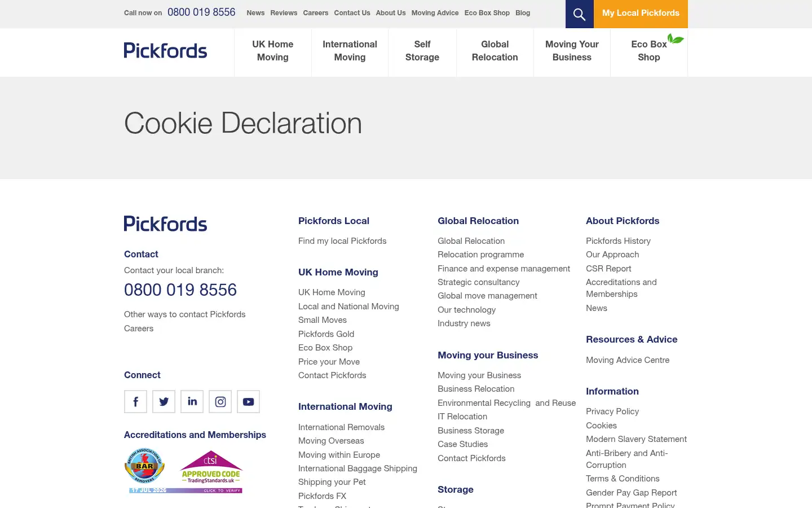Click the large footer phone number
Image resolution: width=812 pixels, height=508 pixels.
coord(180,290)
